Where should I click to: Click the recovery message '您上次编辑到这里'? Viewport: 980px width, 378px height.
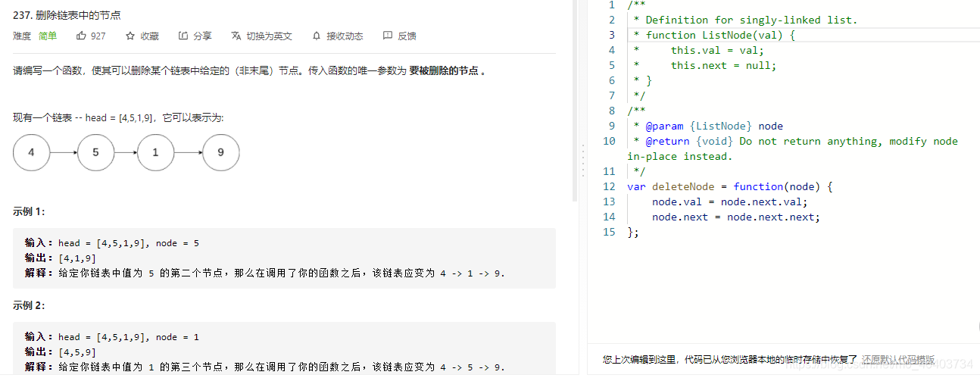point(640,360)
